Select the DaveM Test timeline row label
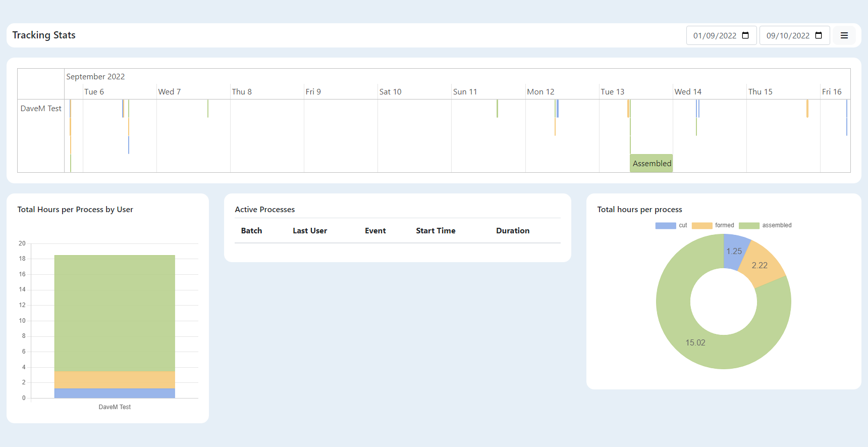This screenshot has height=447, width=868. click(41, 109)
